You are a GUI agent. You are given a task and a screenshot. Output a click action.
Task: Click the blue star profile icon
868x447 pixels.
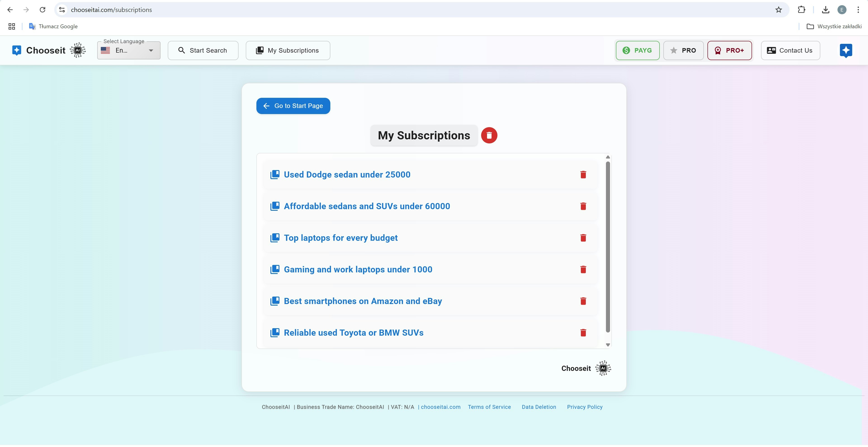coord(845,51)
